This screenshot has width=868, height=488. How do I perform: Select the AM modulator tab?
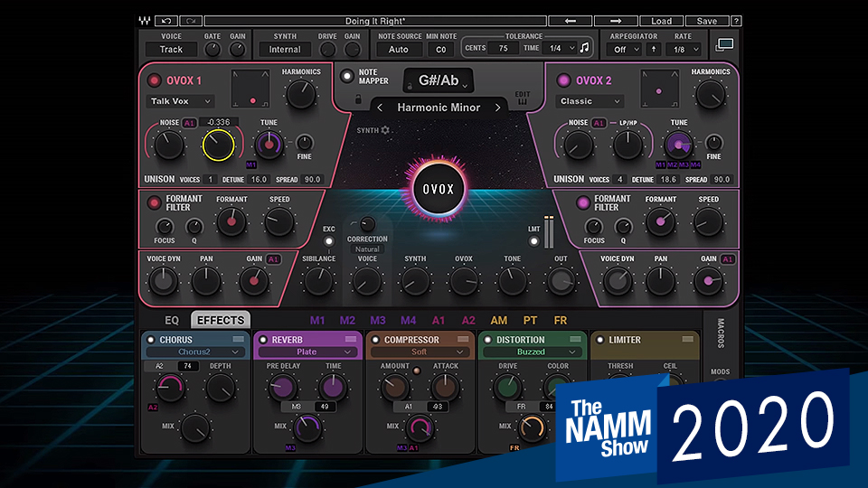tap(498, 320)
